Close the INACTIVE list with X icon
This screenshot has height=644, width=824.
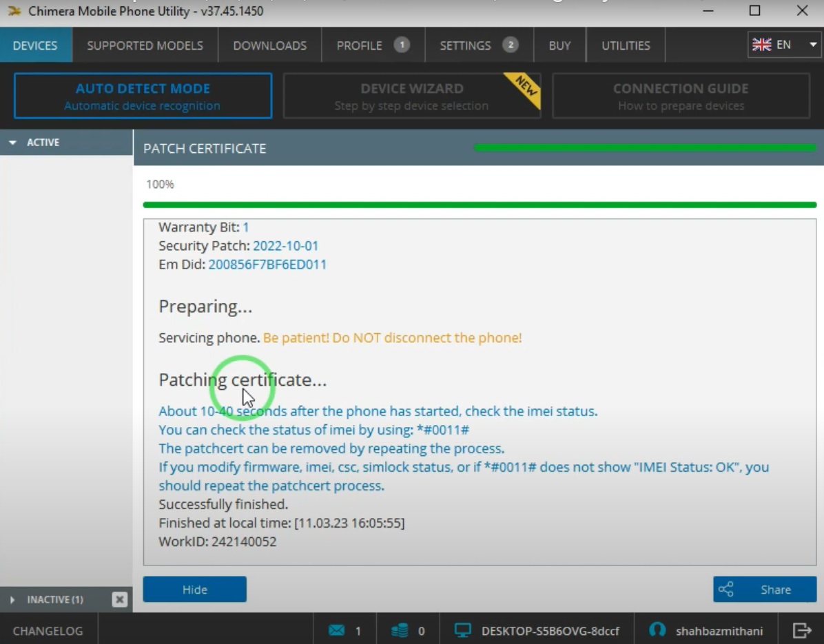pyautogui.click(x=120, y=599)
